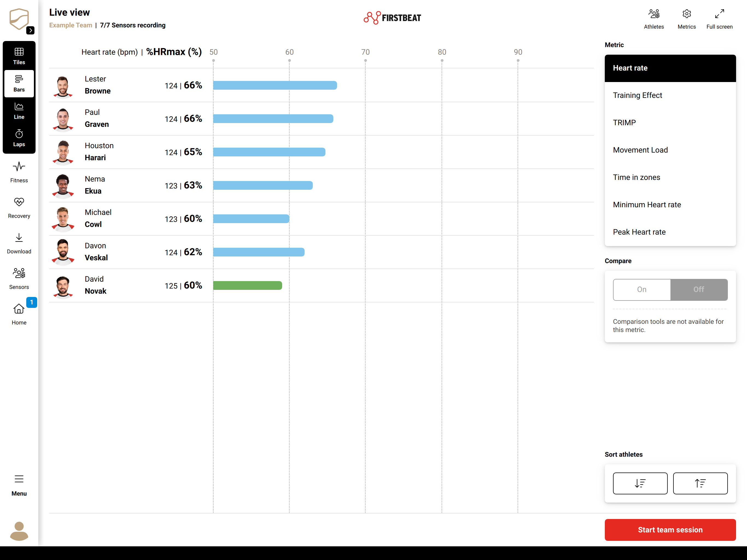Image resolution: width=747 pixels, height=560 pixels.
Task: Open the Download page
Action: coord(19,243)
